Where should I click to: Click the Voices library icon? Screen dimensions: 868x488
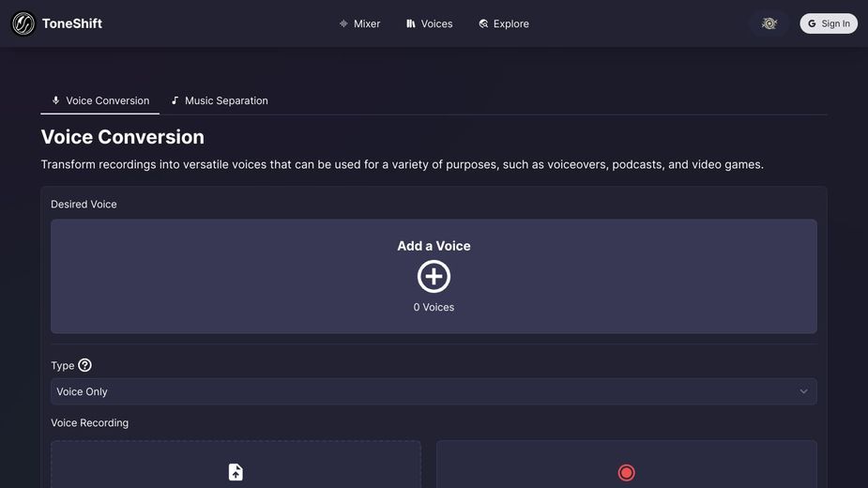(x=411, y=23)
